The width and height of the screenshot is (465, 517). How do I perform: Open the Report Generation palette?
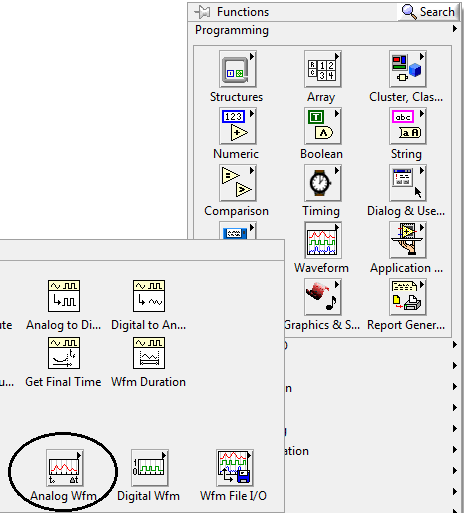[x=408, y=297]
